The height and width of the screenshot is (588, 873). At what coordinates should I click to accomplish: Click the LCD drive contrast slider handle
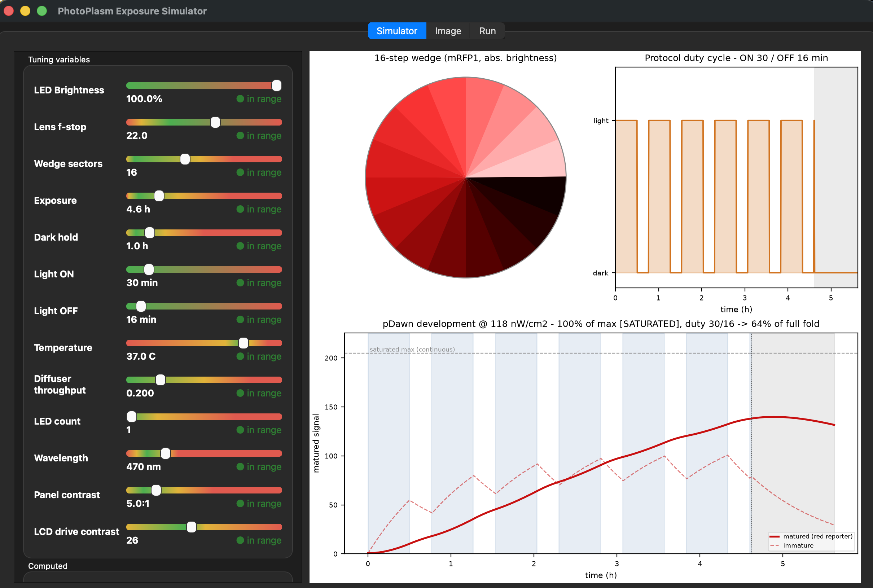(x=191, y=527)
